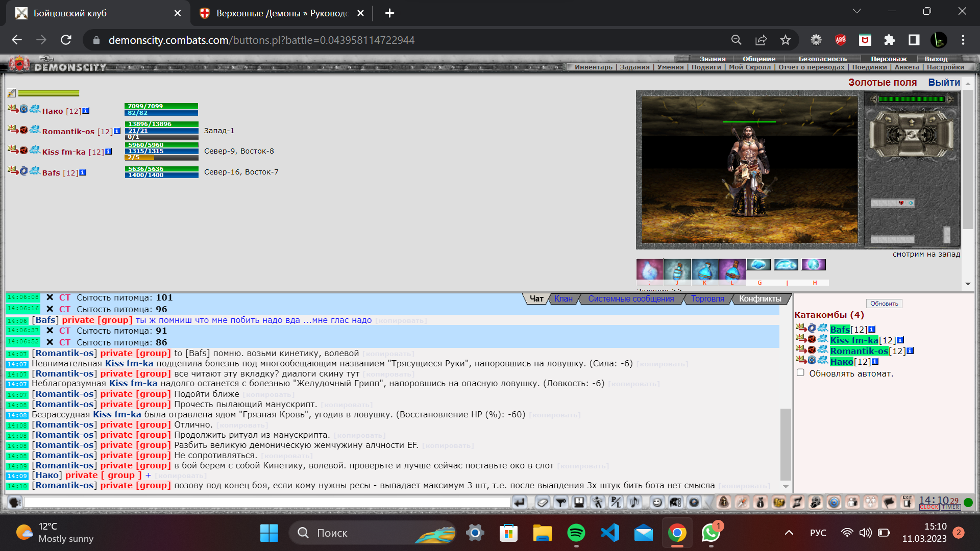Bookmark this page with star icon

coord(785,40)
